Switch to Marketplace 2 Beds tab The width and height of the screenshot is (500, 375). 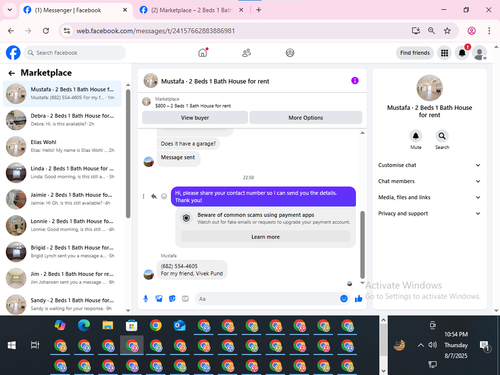190,10
